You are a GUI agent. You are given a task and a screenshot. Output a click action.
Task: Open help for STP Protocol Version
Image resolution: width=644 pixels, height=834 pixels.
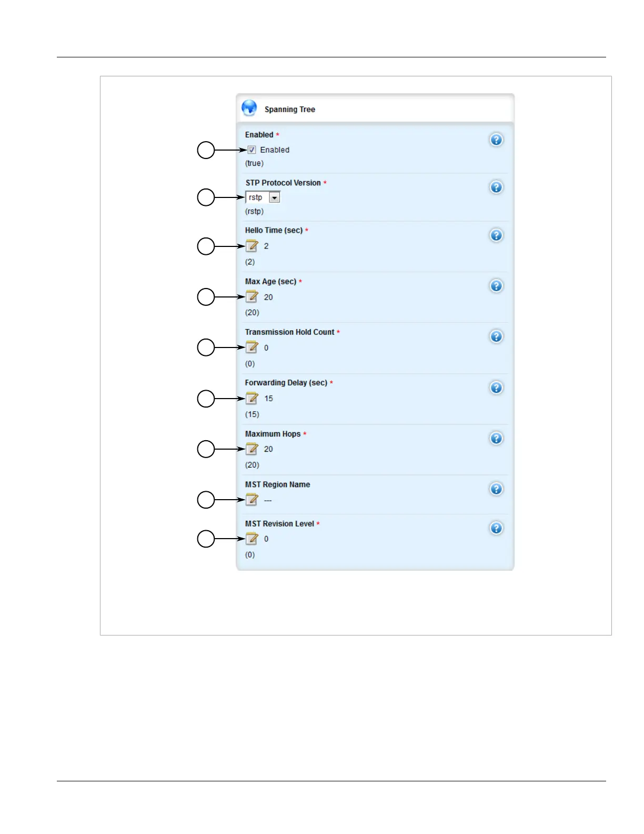point(496,187)
